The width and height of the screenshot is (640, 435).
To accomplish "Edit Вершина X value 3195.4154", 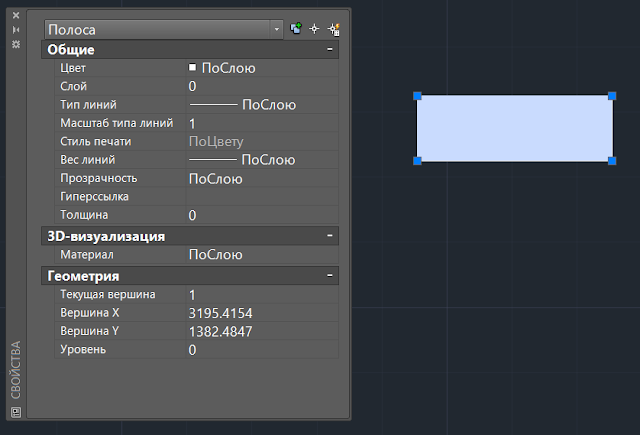I will click(x=262, y=313).
